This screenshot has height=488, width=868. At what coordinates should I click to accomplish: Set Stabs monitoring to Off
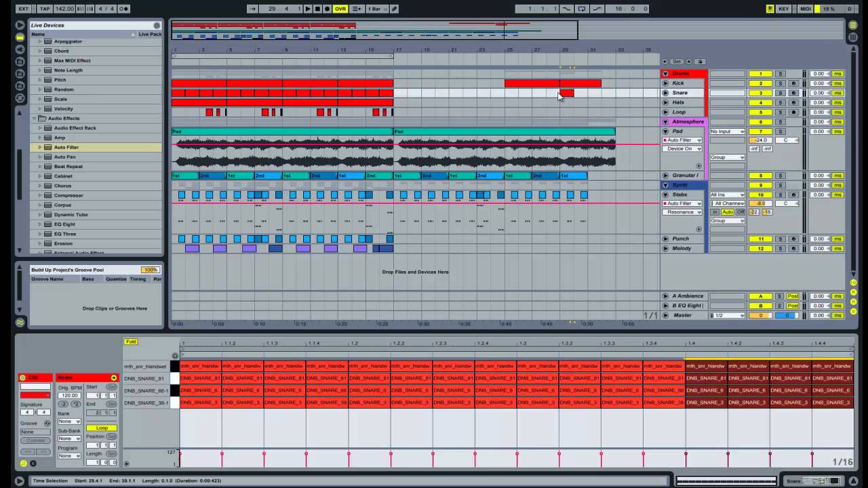[x=741, y=212]
